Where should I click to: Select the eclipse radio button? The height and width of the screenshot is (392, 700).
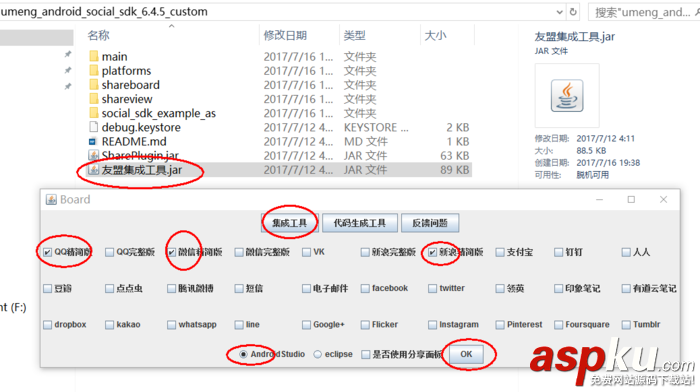pyautogui.click(x=317, y=354)
